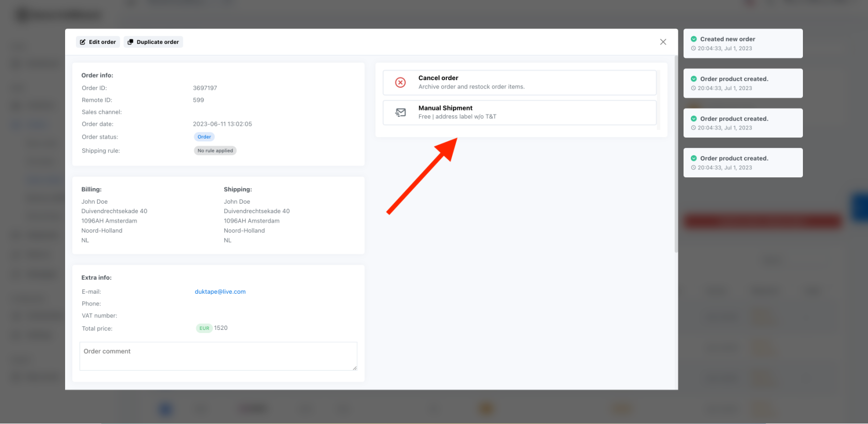Click the copy icon on Duplicate order

click(x=130, y=42)
